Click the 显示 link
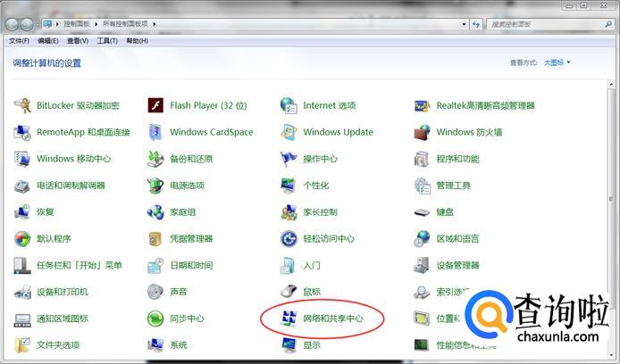The image size is (620, 364). tap(312, 345)
